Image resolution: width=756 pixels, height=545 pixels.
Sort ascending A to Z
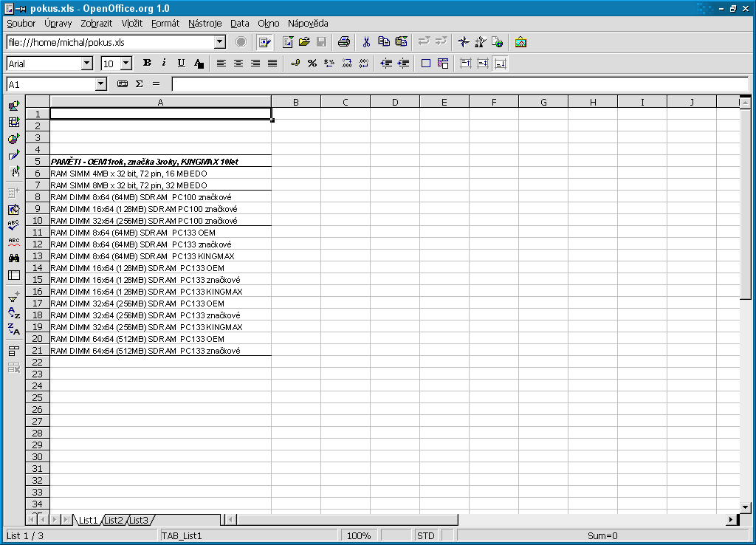click(14, 313)
